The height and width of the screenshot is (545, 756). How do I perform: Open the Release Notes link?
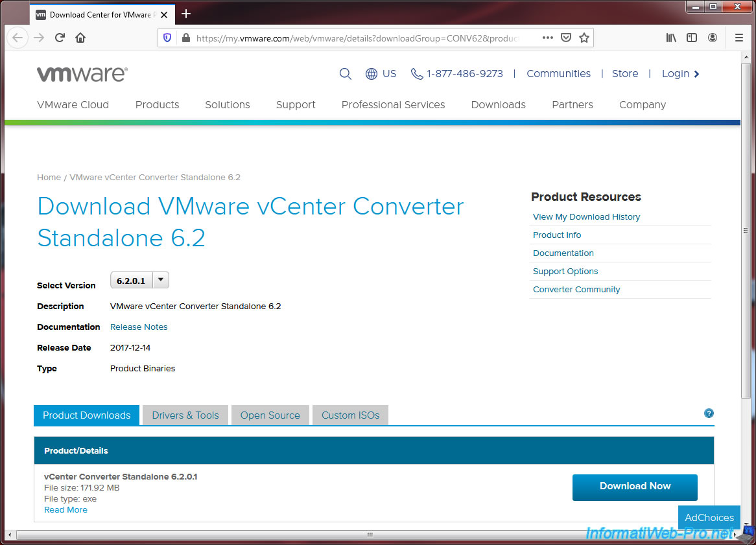pos(138,327)
